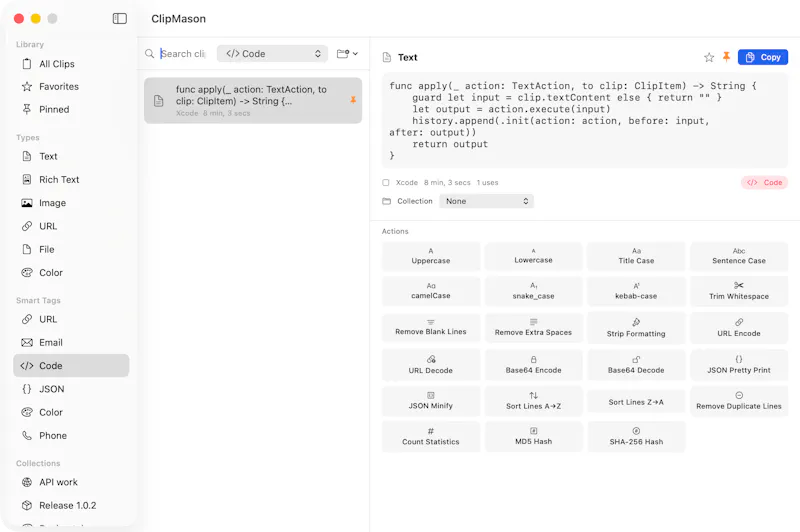Viewport: 800px width, 532px height.
Task: Filter by Color under Types
Action: pos(71,273)
